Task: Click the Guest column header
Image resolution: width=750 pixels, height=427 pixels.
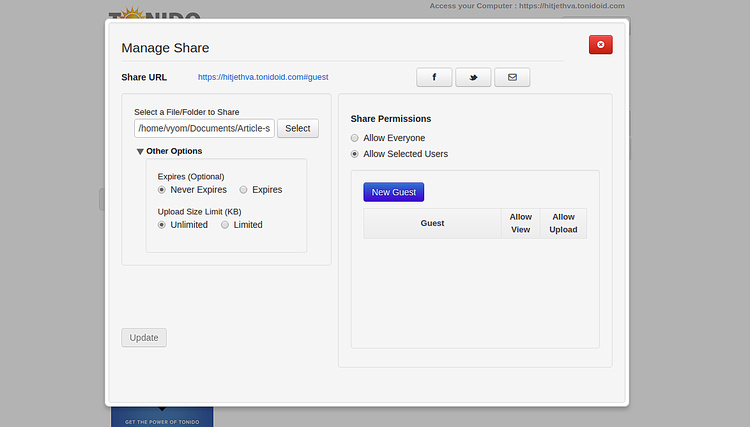Action: coord(432,223)
